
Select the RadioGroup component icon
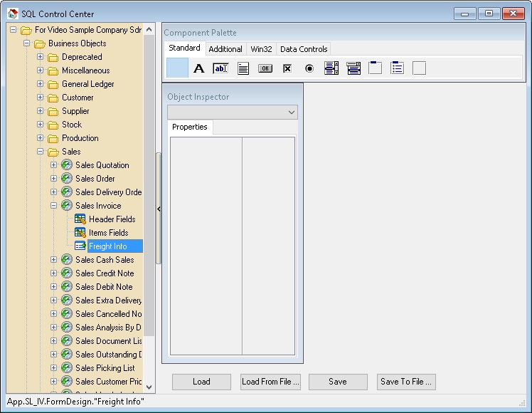[x=398, y=68]
